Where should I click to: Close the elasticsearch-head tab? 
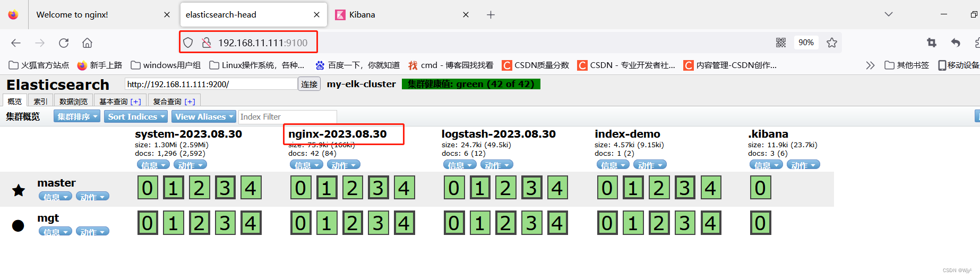[316, 15]
